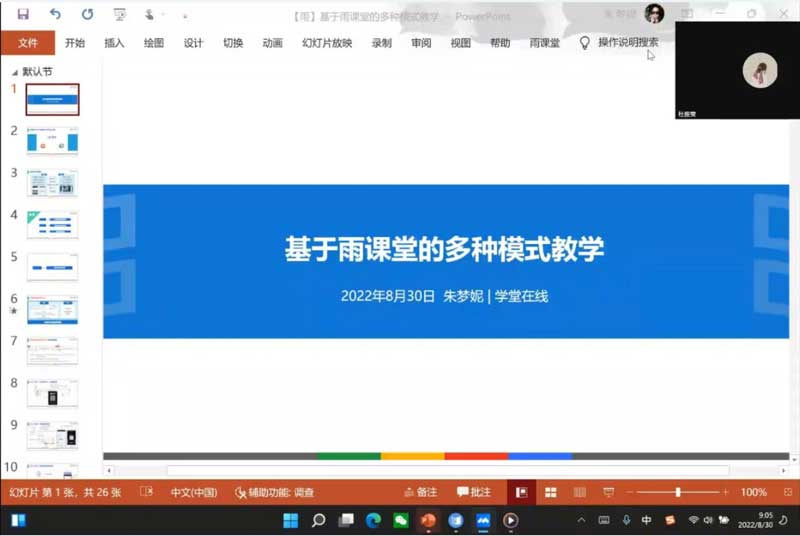Switch to Slide Sorter view icon
The height and width of the screenshot is (536, 800).
[x=550, y=492]
